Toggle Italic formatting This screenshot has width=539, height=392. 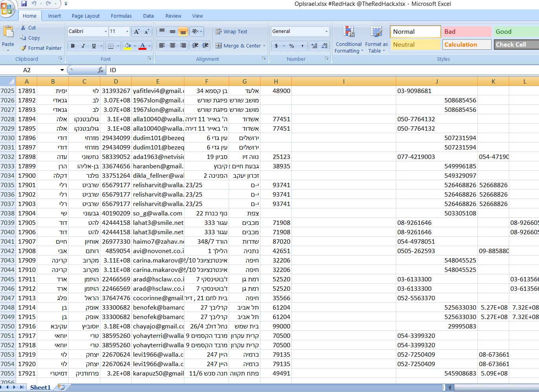click(83, 46)
